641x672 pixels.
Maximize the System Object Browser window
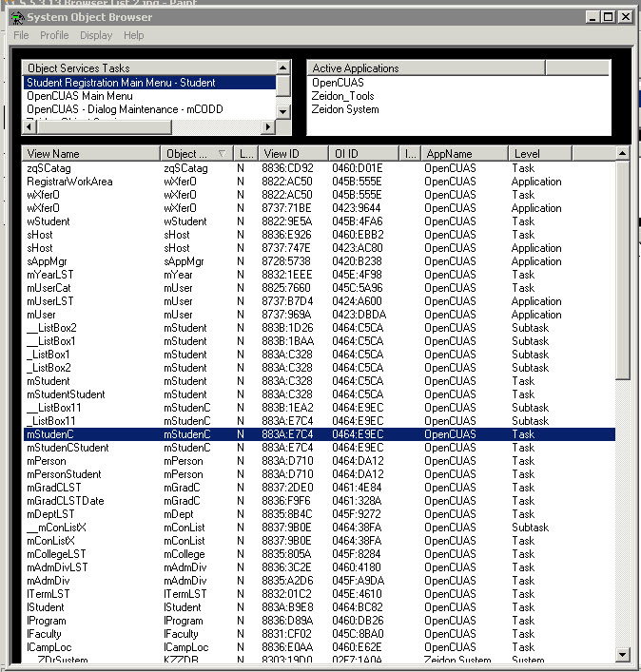(609, 17)
